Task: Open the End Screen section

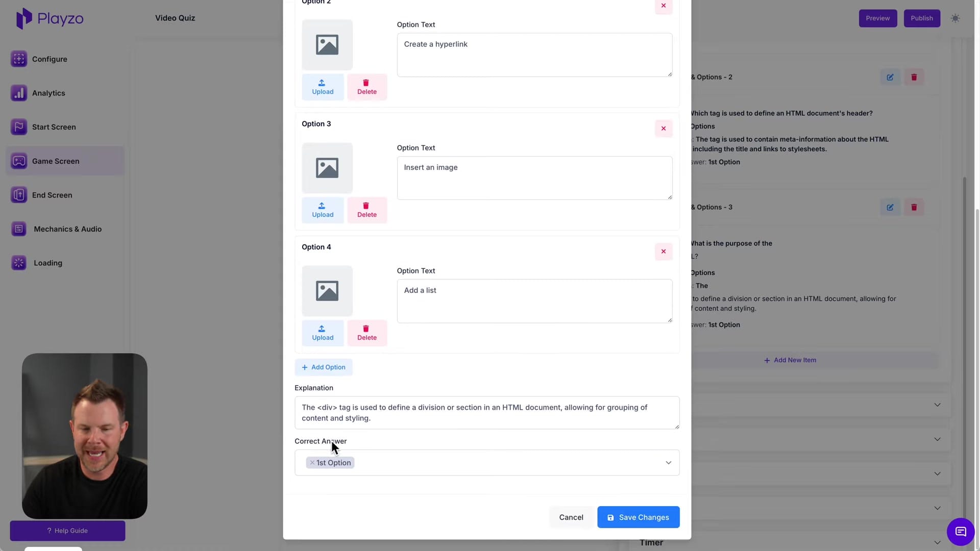Action: click(x=65, y=195)
